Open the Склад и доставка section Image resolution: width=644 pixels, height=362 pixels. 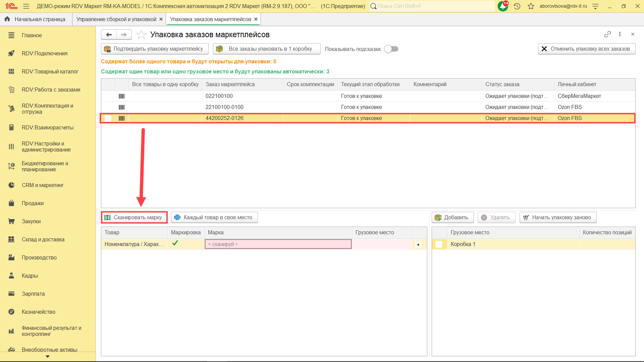pyautogui.click(x=43, y=239)
